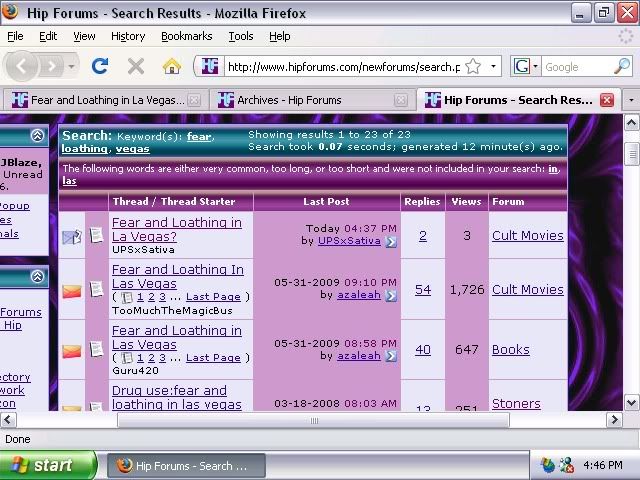Screen dimensions: 640x480
Task: Open the Windows Start menu
Action: coord(47,465)
